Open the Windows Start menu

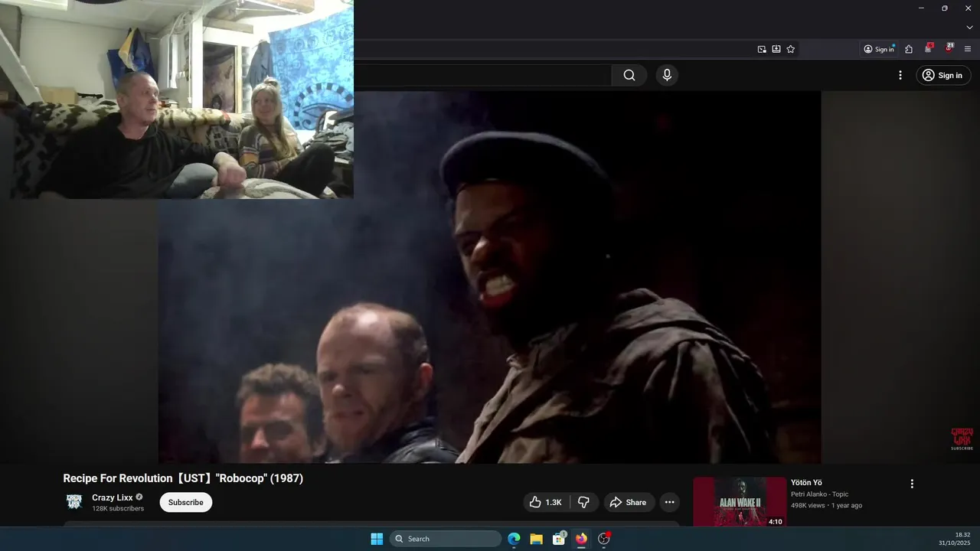(377, 539)
